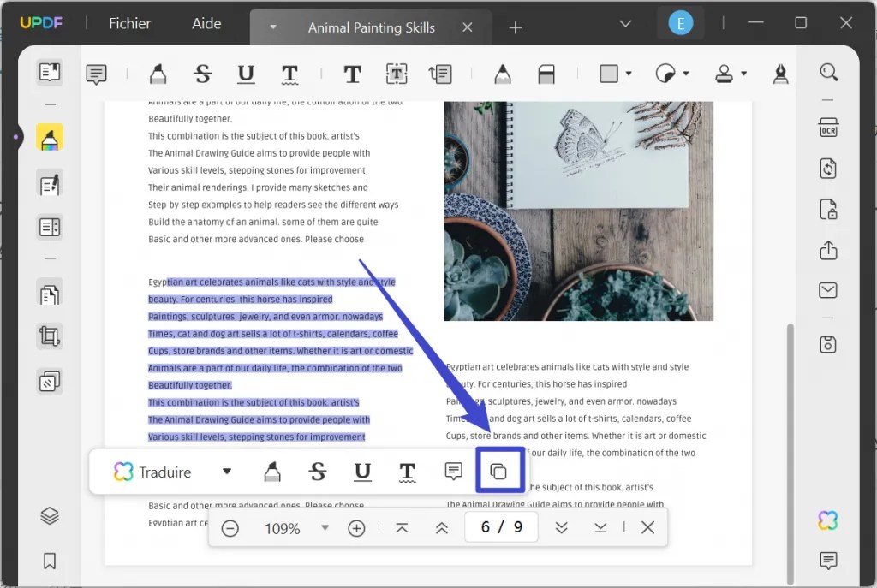
Task: Add a note to selection in popup
Action: 454,472
